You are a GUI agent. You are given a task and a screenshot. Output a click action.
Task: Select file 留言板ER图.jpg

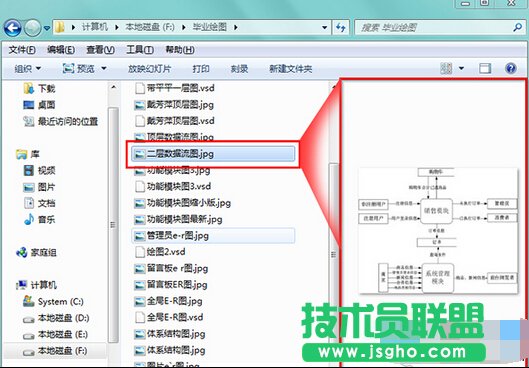click(170, 285)
